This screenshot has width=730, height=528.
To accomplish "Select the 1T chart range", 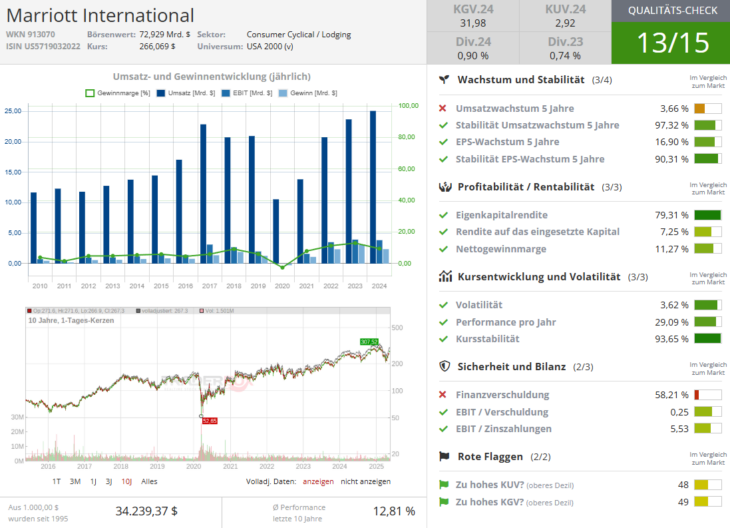I will [56, 481].
